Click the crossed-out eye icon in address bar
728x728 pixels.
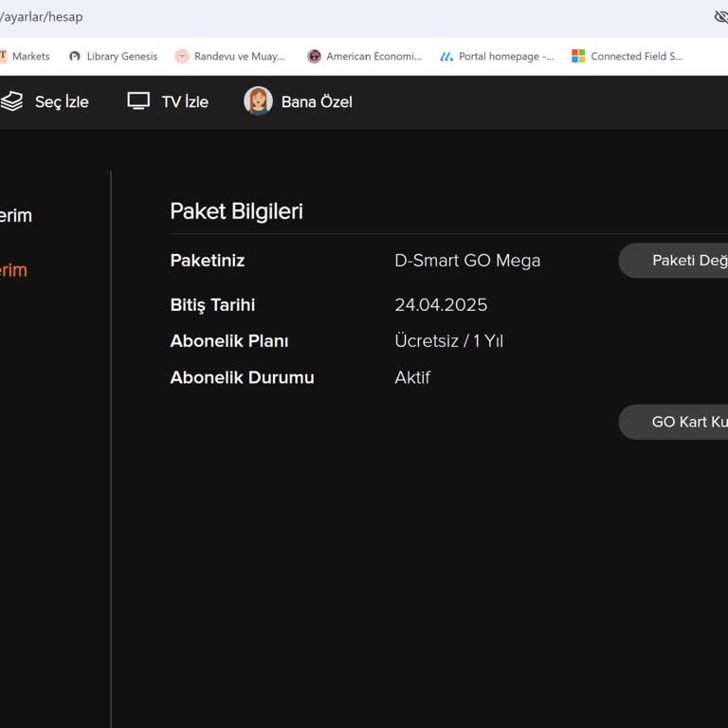[720, 17]
